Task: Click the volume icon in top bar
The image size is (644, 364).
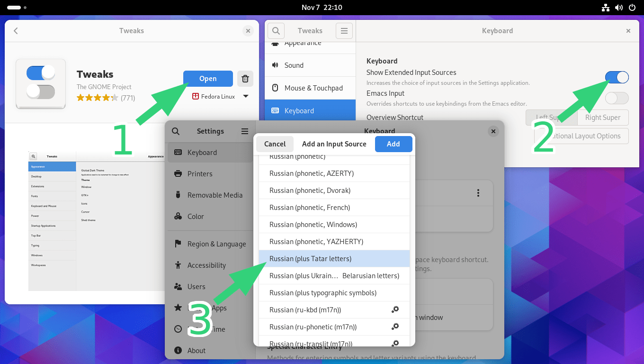Action: [x=618, y=8]
